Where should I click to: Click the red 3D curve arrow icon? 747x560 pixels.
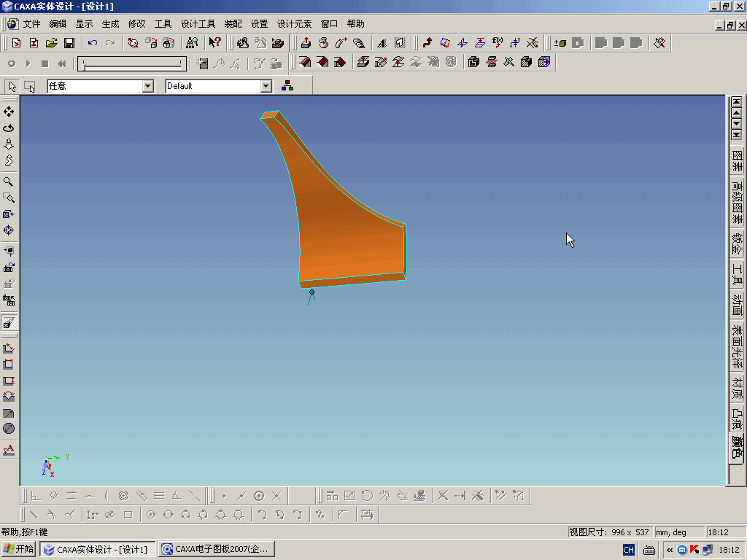[427, 43]
